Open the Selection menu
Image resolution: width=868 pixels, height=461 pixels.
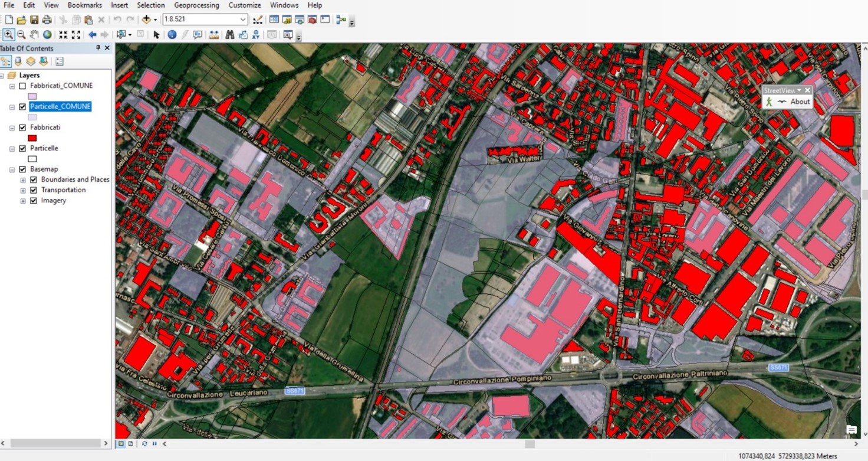(151, 5)
